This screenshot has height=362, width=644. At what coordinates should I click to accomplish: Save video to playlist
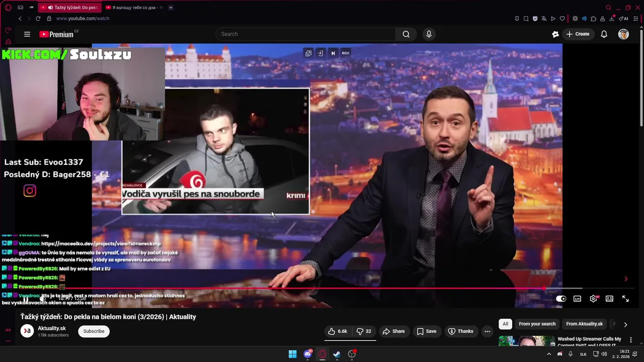[426, 331]
